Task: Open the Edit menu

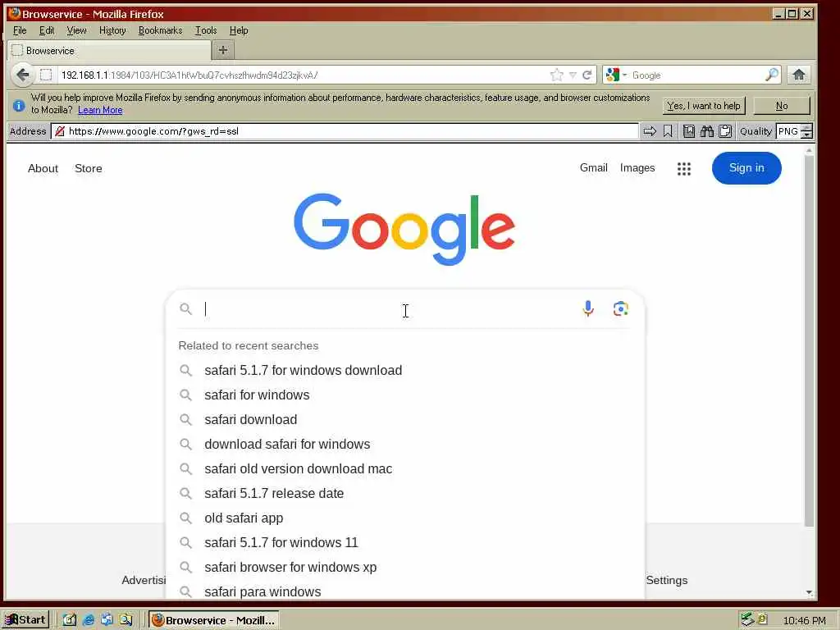Action: 47,30
